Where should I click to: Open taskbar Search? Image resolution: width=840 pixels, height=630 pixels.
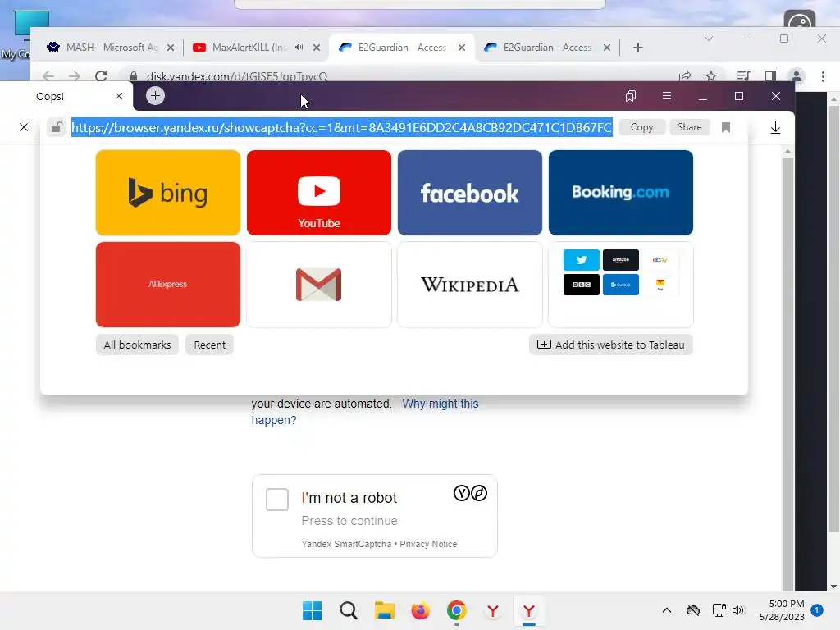pyautogui.click(x=348, y=610)
